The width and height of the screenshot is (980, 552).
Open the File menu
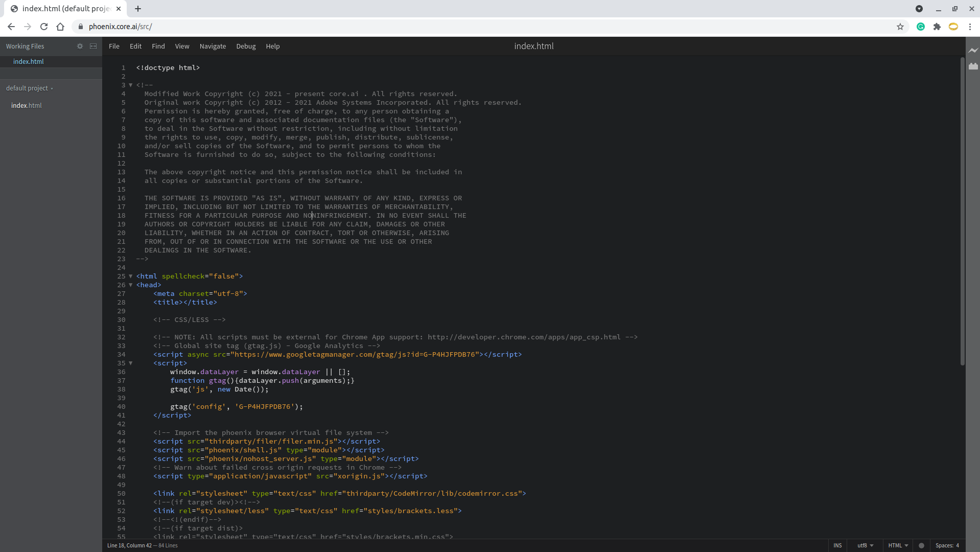tap(114, 46)
